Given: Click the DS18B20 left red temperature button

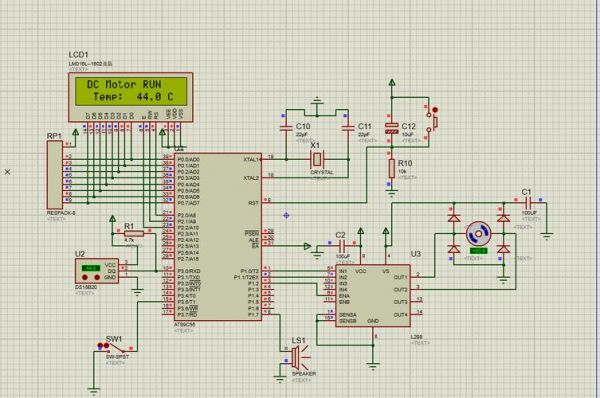Looking at the screenshot, I should [85, 277].
